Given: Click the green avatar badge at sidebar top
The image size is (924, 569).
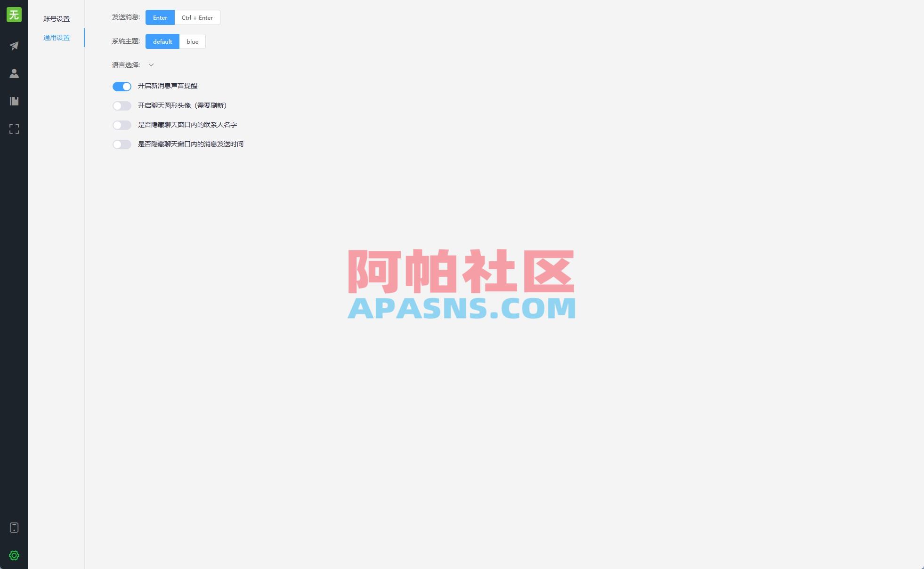Looking at the screenshot, I should point(14,15).
